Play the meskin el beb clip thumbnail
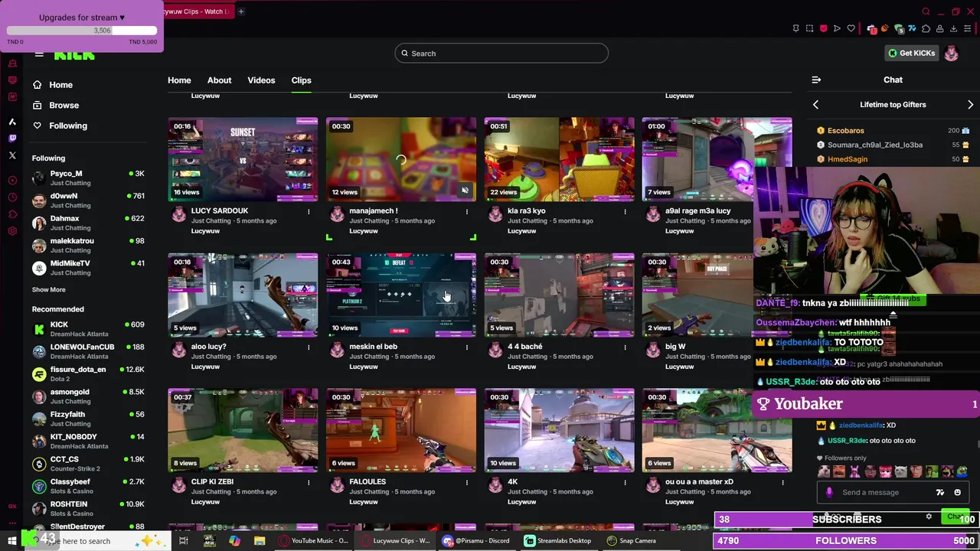This screenshot has width=980, height=551. pyautogui.click(x=401, y=295)
